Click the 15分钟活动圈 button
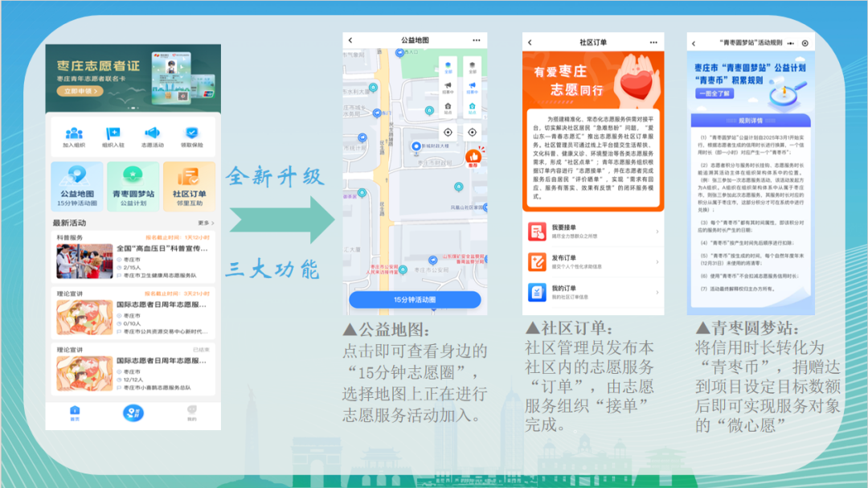The width and height of the screenshot is (868, 488). tap(415, 300)
